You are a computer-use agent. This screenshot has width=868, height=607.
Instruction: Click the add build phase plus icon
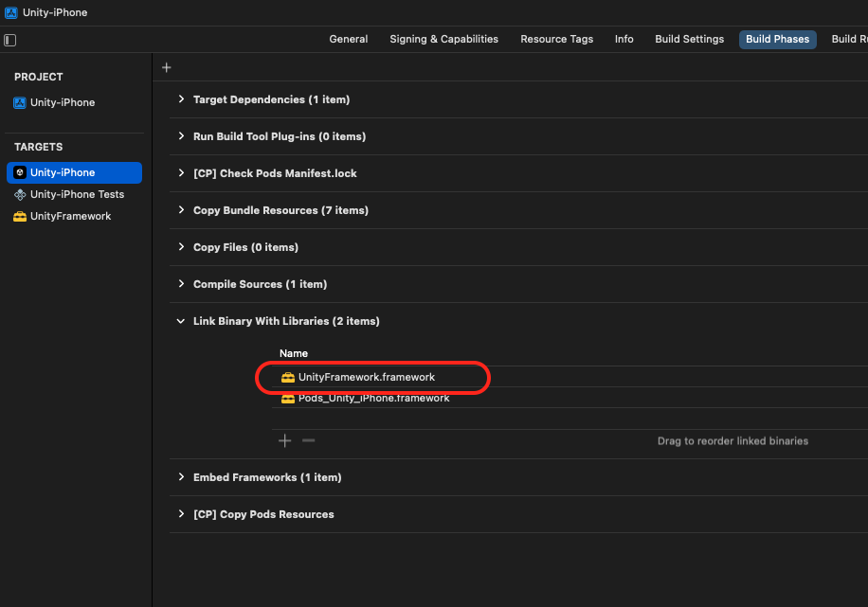coord(167,67)
